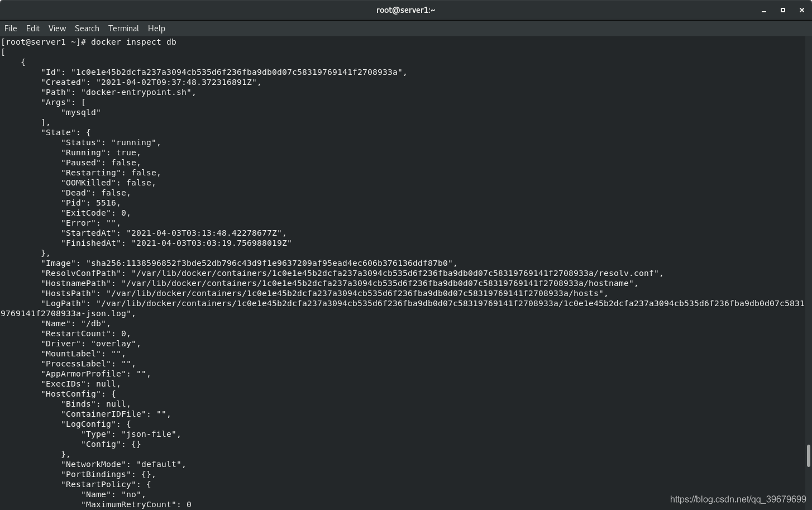Click the "State": { line

click(x=66, y=132)
